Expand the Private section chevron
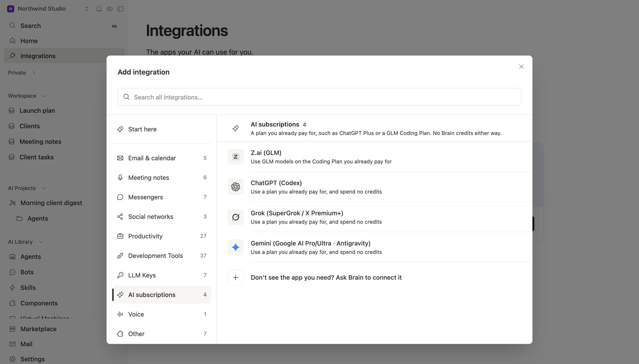This screenshot has height=364, width=639. click(34, 73)
